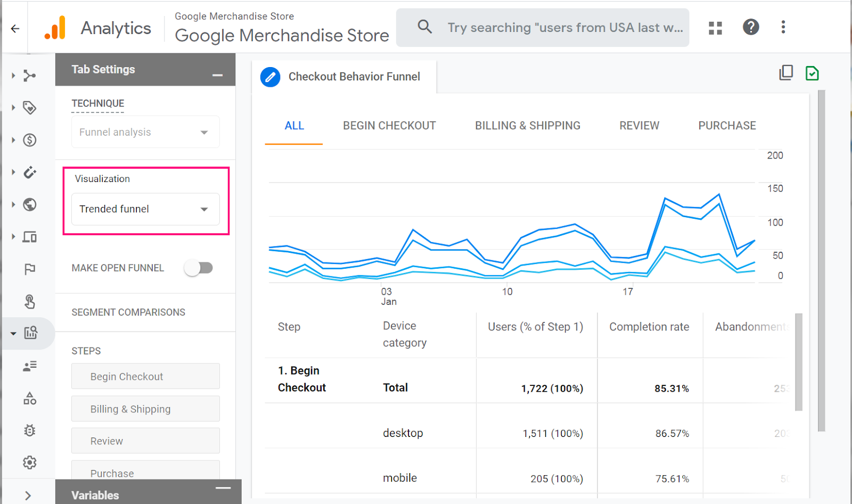
Task: Open the Analysis chart icon in the sidebar
Action: pos(30,333)
